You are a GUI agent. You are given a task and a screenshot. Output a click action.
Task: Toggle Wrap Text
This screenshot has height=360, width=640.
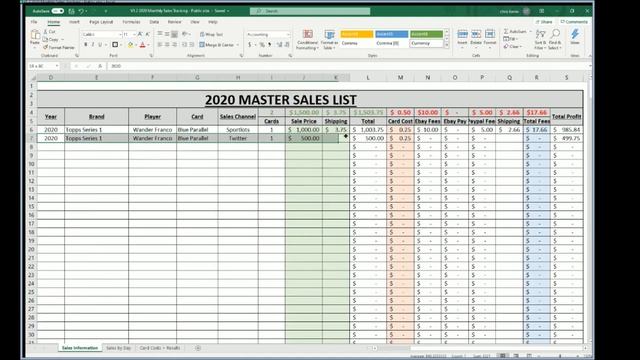(x=211, y=35)
